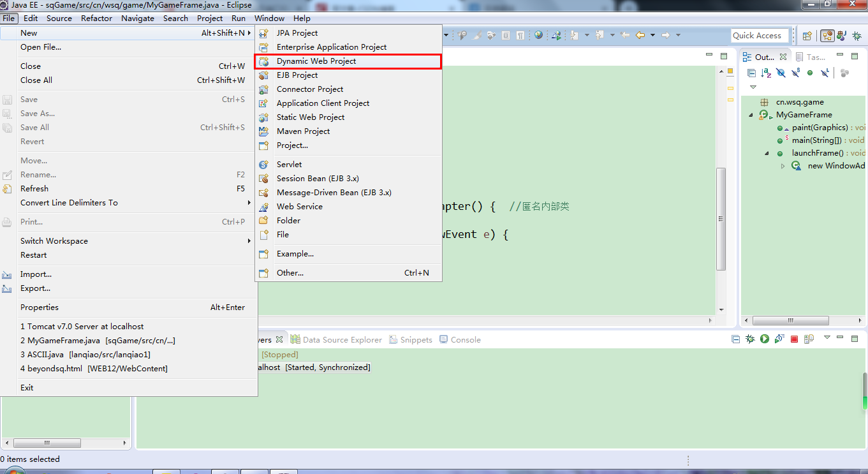Screen dimensions: 868x474
Task: Click the Outline panel horizontal scrollbar
Action: pos(790,321)
